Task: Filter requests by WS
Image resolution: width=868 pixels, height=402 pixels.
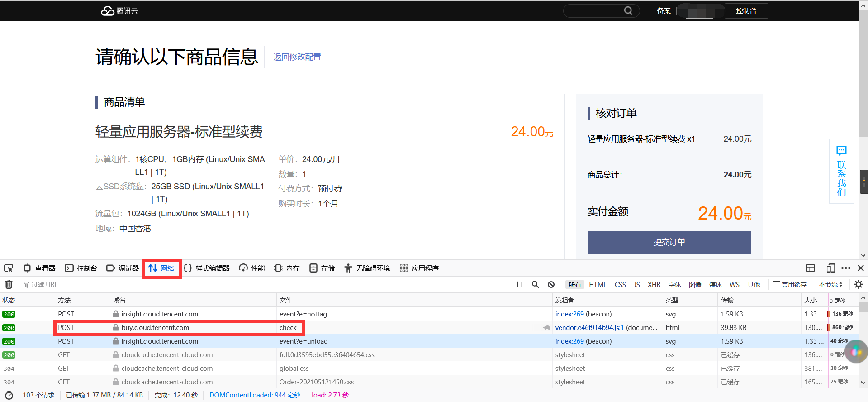Action: [735, 284]
